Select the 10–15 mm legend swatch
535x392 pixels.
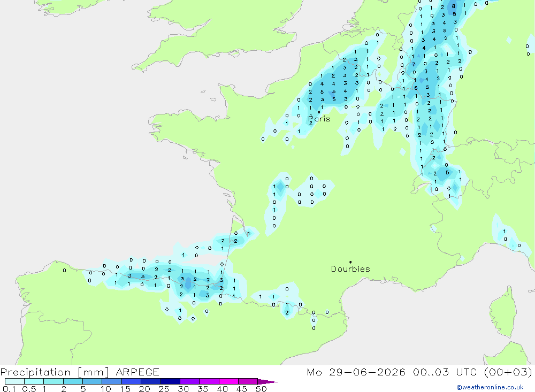pyautogui.click(x=112, y=381)
